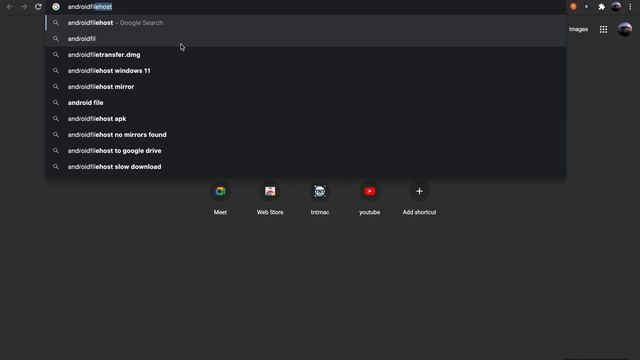
Task: Click the media control play icon
Action: click(x=587, y=7)
